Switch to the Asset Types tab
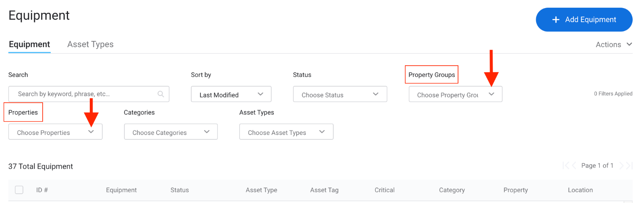 [x=90, y=44]
